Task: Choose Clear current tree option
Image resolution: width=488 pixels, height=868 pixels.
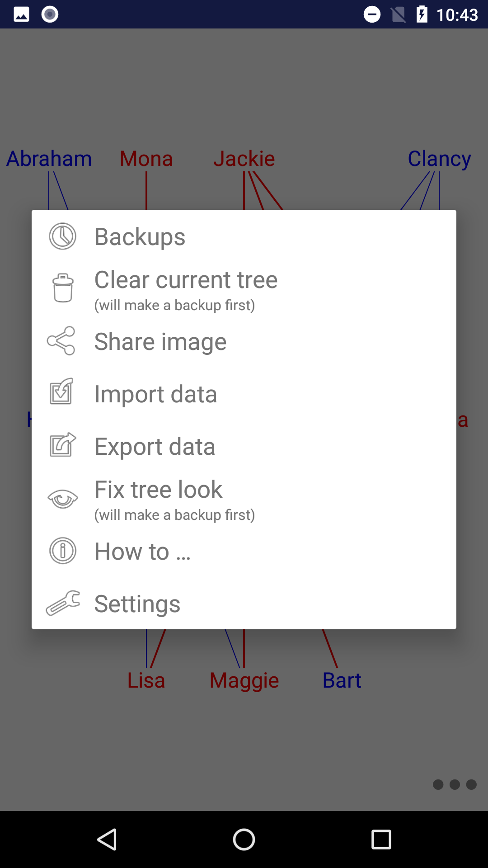Action: 186,280
